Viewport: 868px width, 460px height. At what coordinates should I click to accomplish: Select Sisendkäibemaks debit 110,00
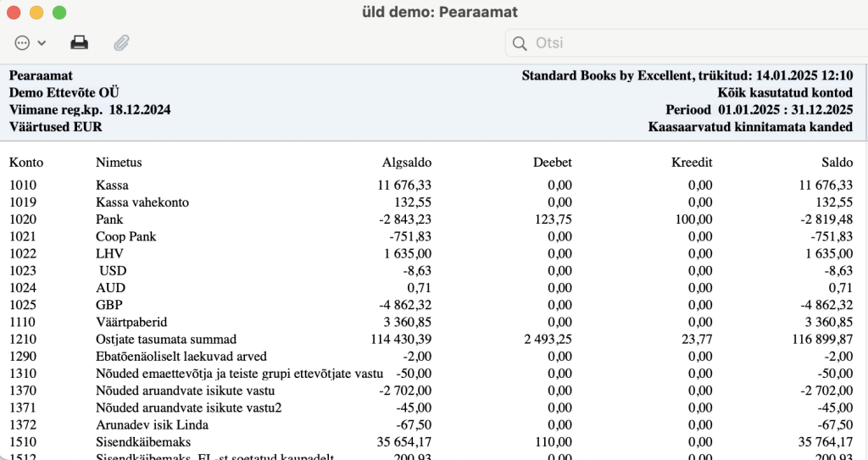(553, 442)
